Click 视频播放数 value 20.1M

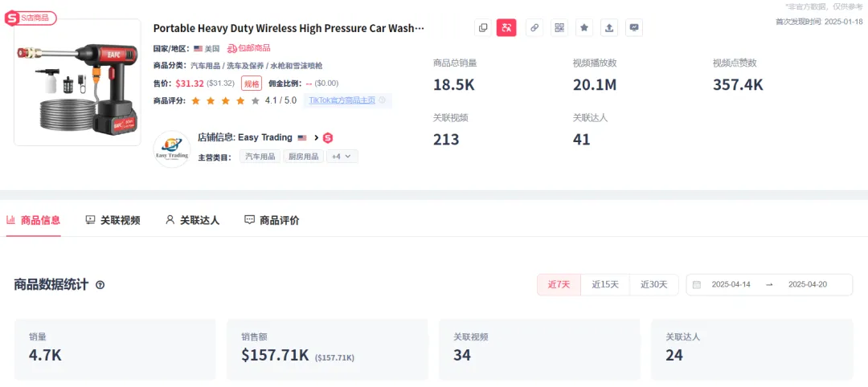[x=595, y=84]
